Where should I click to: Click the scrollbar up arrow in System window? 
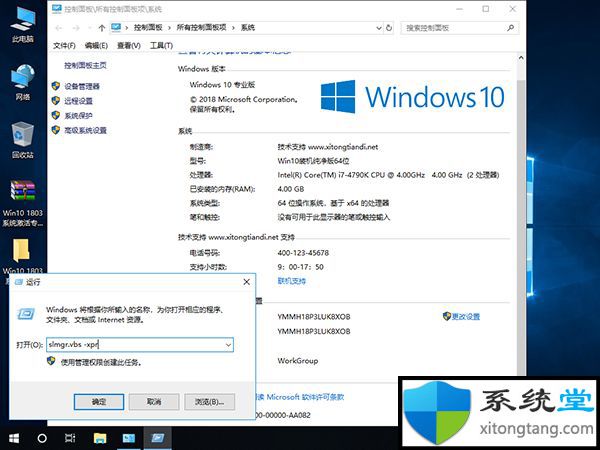(521, 58)
